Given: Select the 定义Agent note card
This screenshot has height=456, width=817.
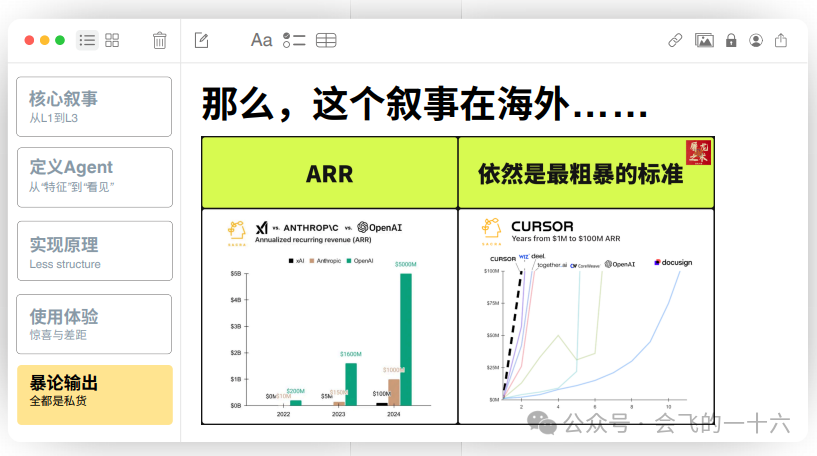Looking at the screenshot, I should (94, 177).
